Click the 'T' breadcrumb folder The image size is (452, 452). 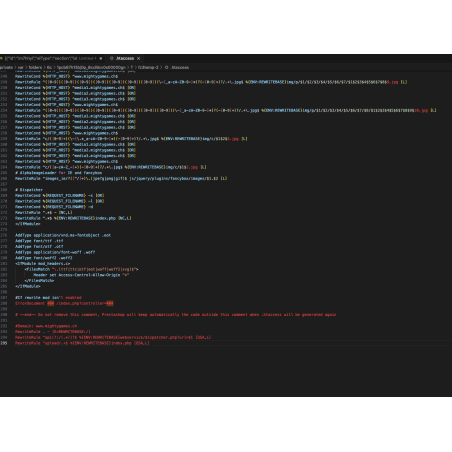pyautogui.click(x=132, y=67)
